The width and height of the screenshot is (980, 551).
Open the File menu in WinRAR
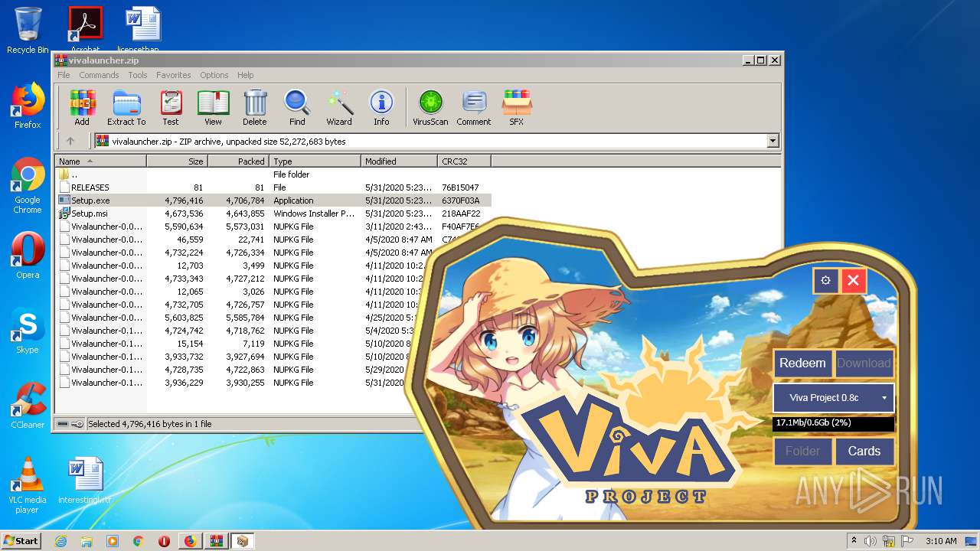point(64,75)
